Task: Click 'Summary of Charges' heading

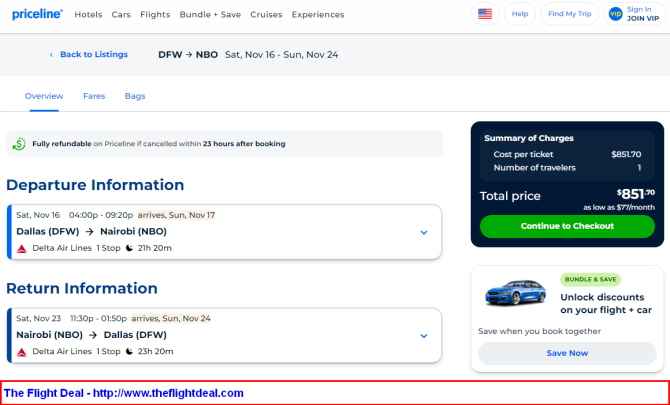Action: pos(529,138)
